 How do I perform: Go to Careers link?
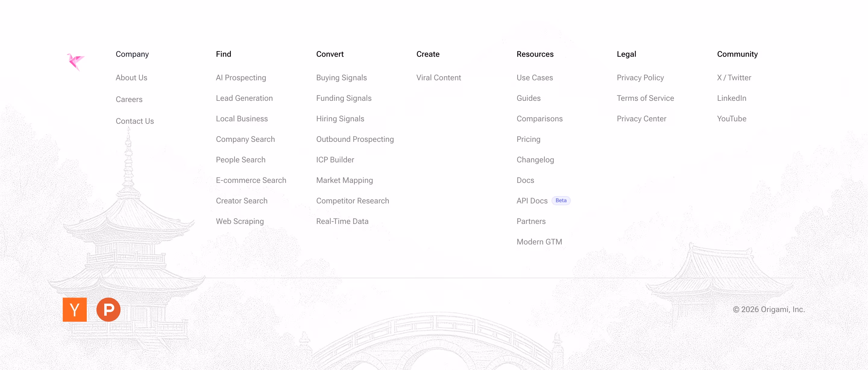coord(129,99)
